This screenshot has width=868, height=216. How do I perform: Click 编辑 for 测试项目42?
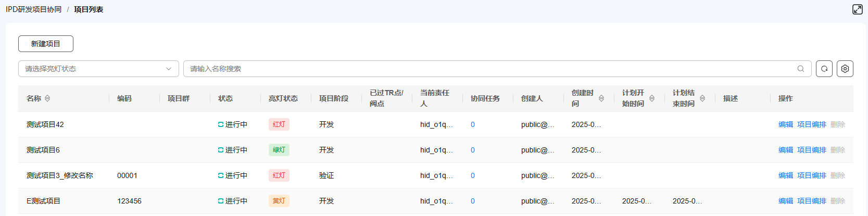[786, 124]
